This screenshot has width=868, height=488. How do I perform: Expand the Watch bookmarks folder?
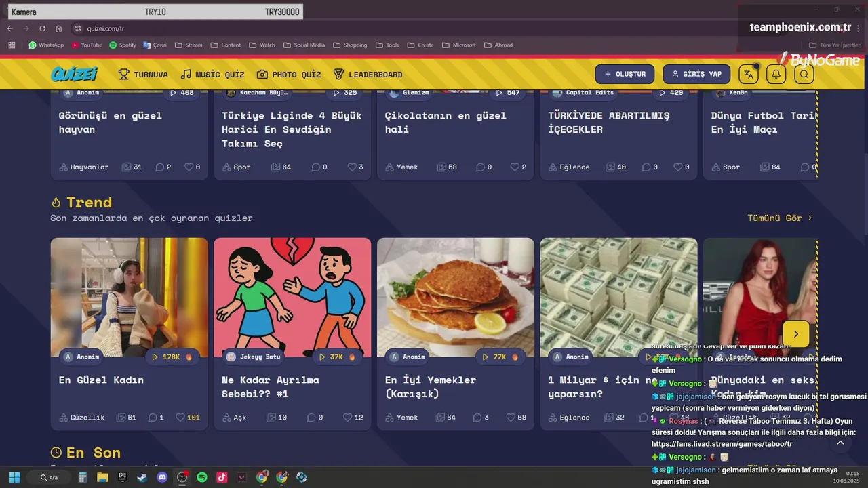pyautogui.click(x=262, y=45)
